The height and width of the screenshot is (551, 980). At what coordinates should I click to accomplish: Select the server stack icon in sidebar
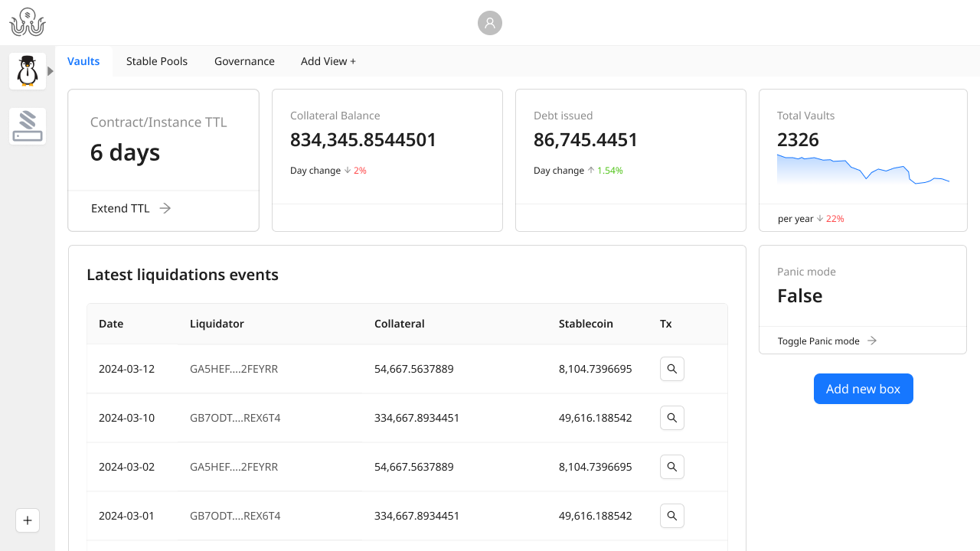tap(28, 126)
